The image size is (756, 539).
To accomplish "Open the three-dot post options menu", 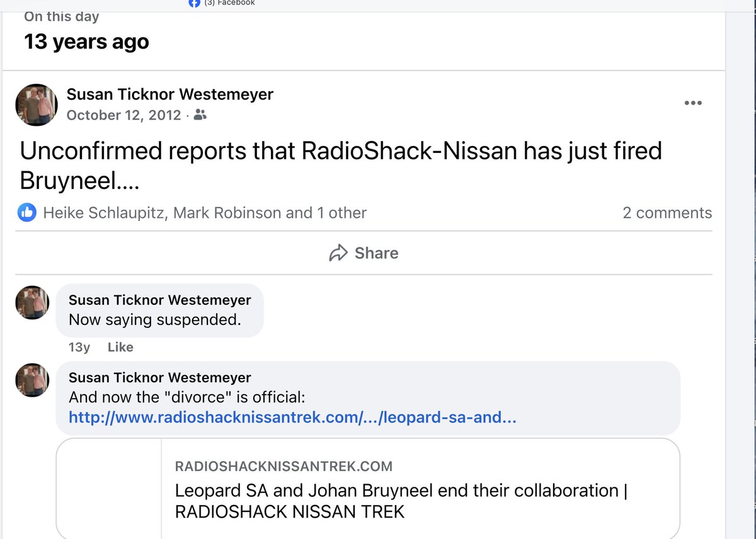I will (693, 103).
